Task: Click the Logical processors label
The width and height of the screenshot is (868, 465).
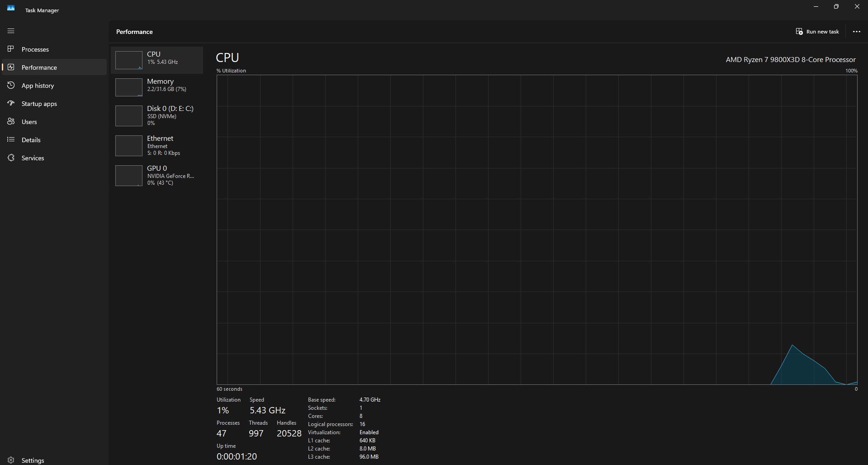Action: [331, 424]
